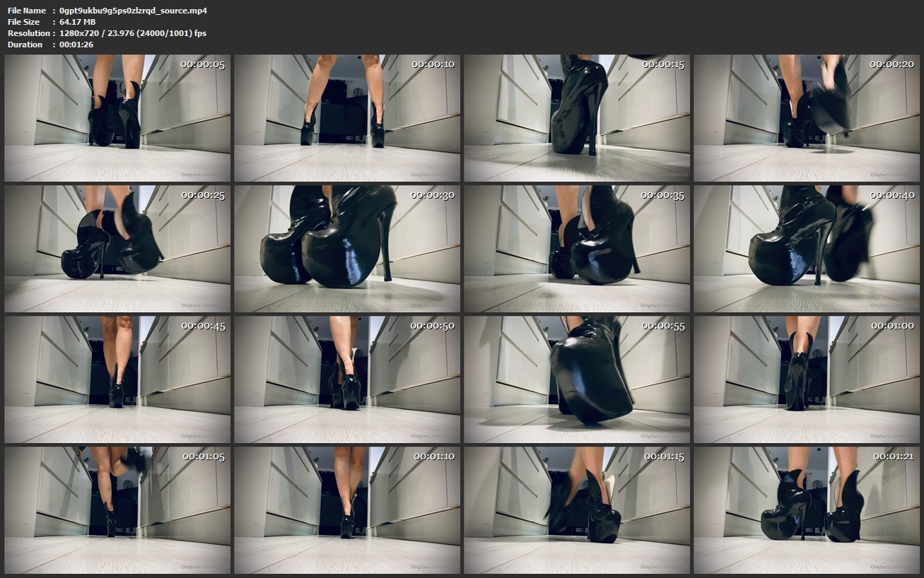Click the final thumbnail at 00:01:21

pos(807,509)
